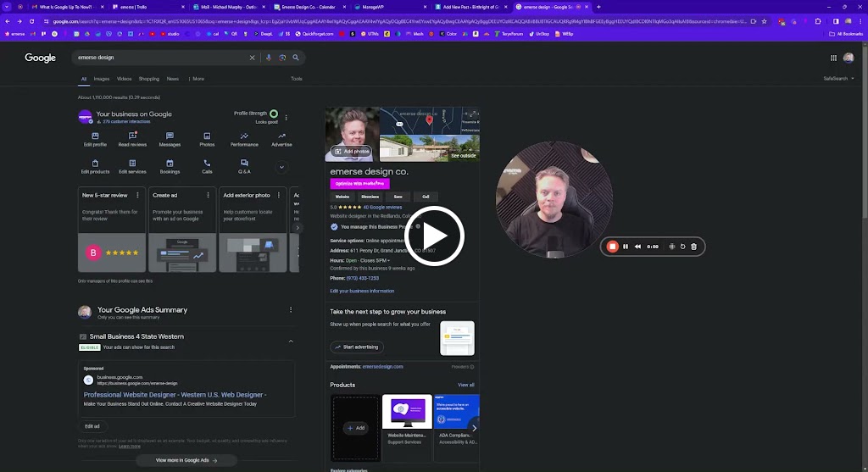This screenshot has height=472, width=868.
Task: Open Professional Website Designer ad headline
Action: [175, 395]
